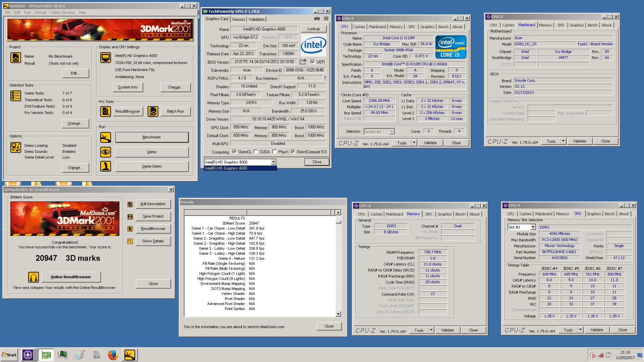Click the Details list scroll-down arrow
The height and width of the screenshot is (362, 644).
point(338,314)
